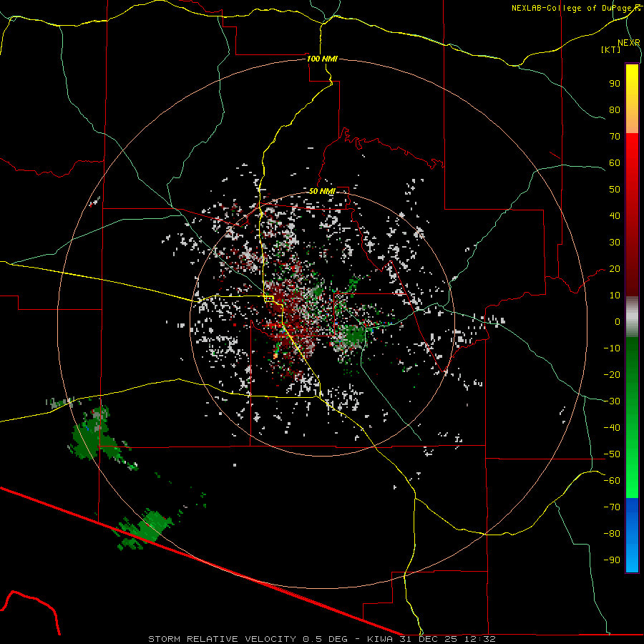The height and width of the screenshot is (644, 644).
Task: Select the -10 value on the velocity scale
Action: click(612, 348)
